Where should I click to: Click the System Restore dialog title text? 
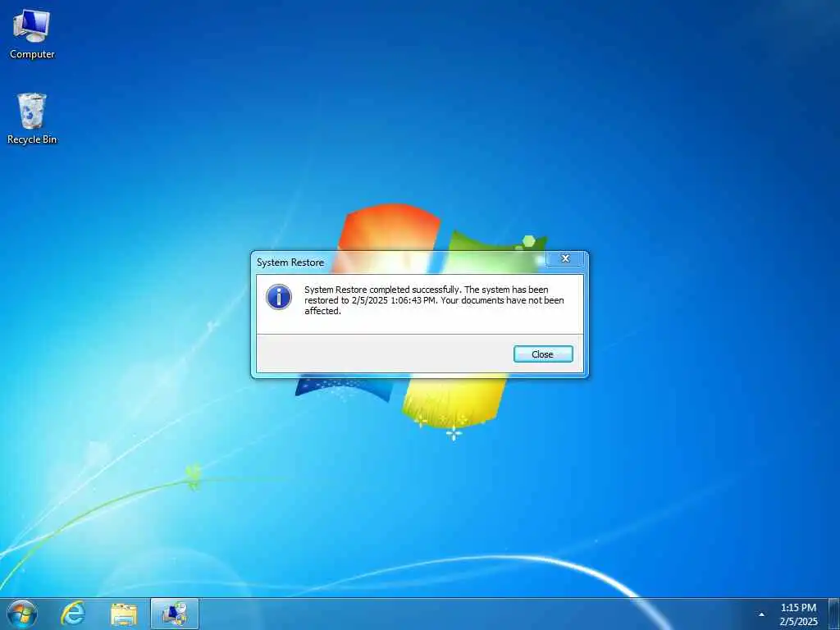click(290, 262)
